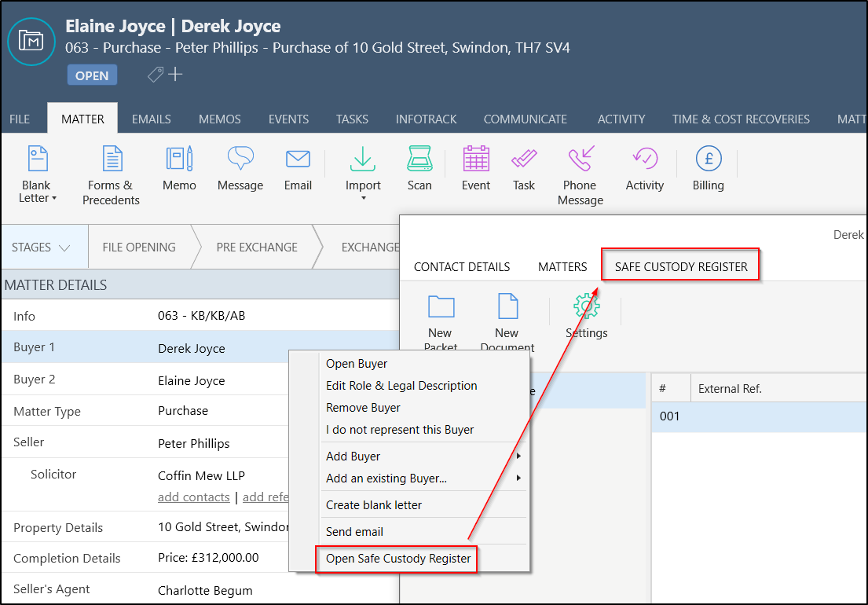Click the Completion Details price row
The height and width of the screenshot is (605, 868).
click(145, 558)
